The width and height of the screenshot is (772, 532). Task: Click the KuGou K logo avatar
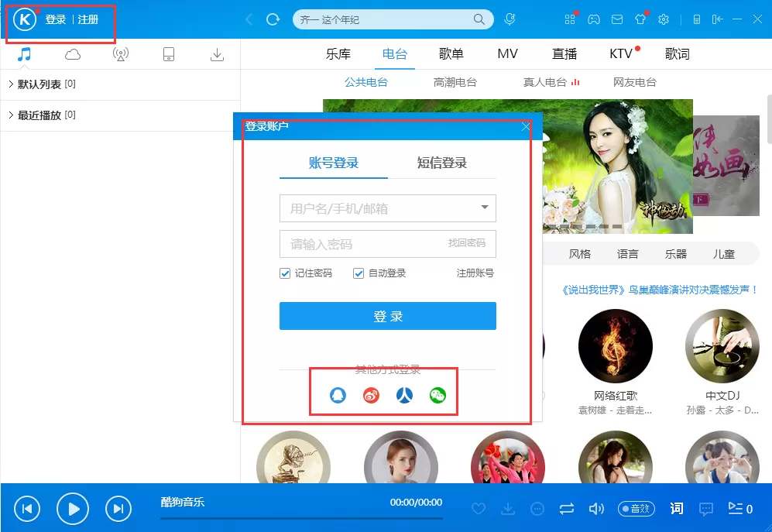pos(25,19)
